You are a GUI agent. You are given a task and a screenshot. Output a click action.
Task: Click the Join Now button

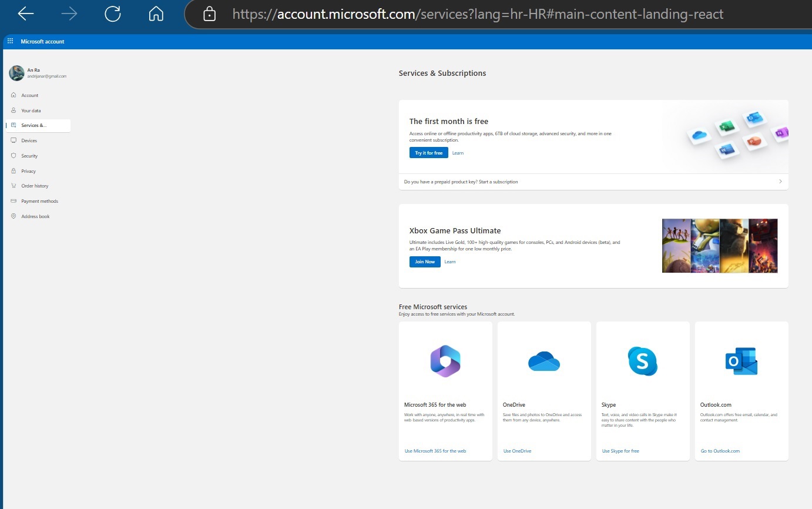tap(425, 262)
